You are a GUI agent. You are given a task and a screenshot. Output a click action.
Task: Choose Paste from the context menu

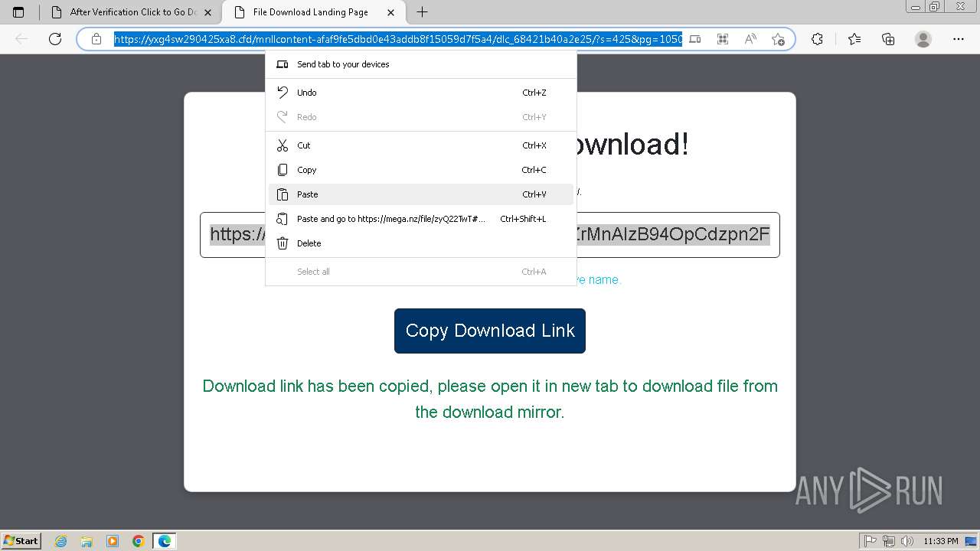pyautogui.click(x=421, y=194)
